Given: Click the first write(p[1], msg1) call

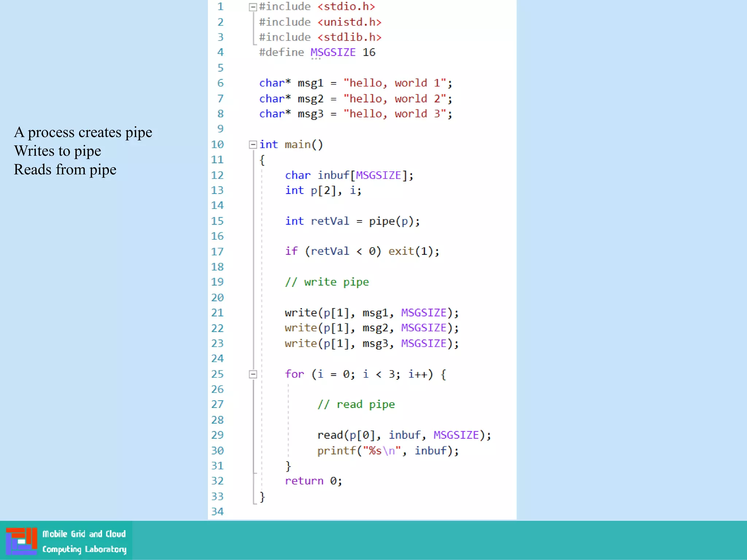Looking at the screenshot, I should 371,313.
